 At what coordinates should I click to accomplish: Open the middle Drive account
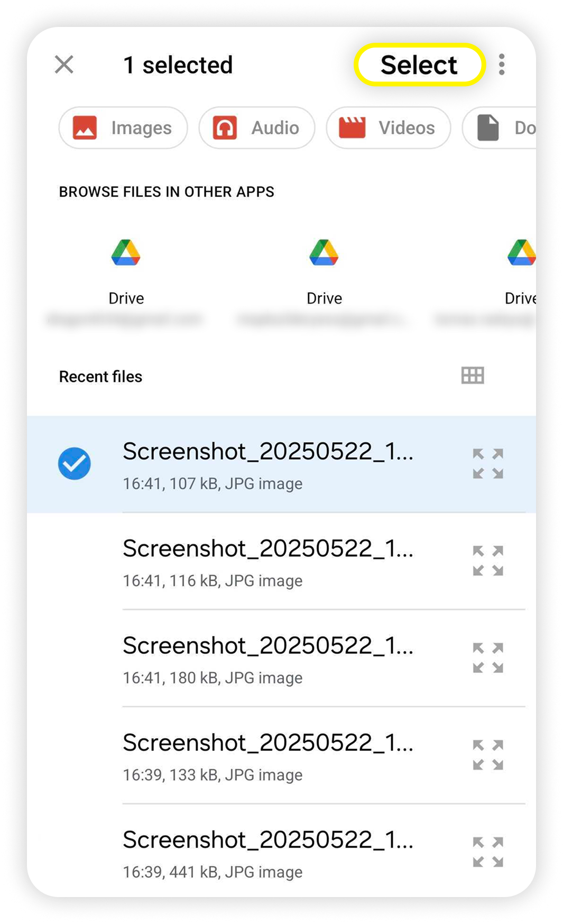point(324,280)
